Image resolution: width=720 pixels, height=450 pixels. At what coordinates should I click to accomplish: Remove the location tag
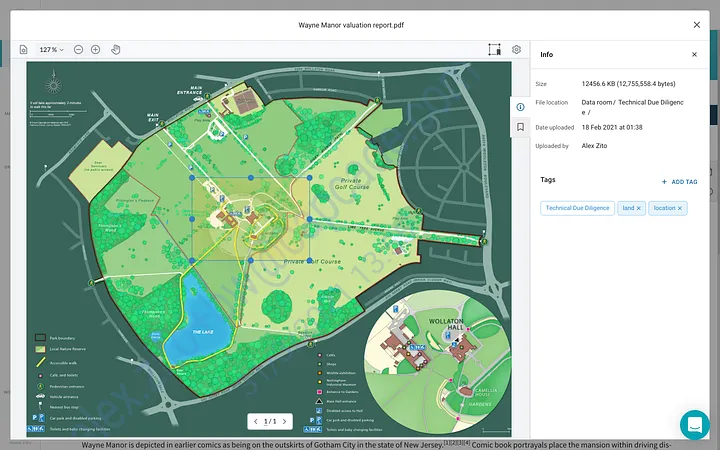pyautogui.click(x=680, y=208)
